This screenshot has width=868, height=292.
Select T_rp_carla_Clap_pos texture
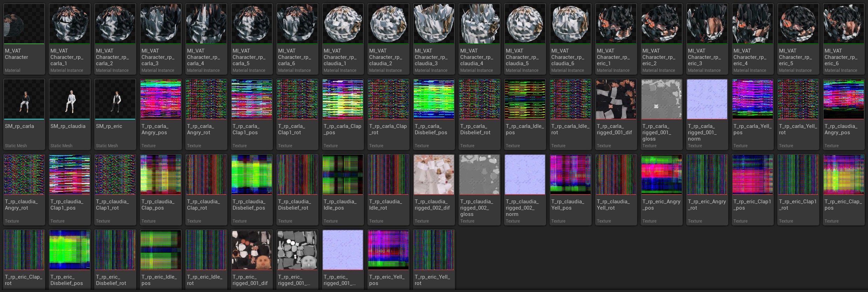343,114
